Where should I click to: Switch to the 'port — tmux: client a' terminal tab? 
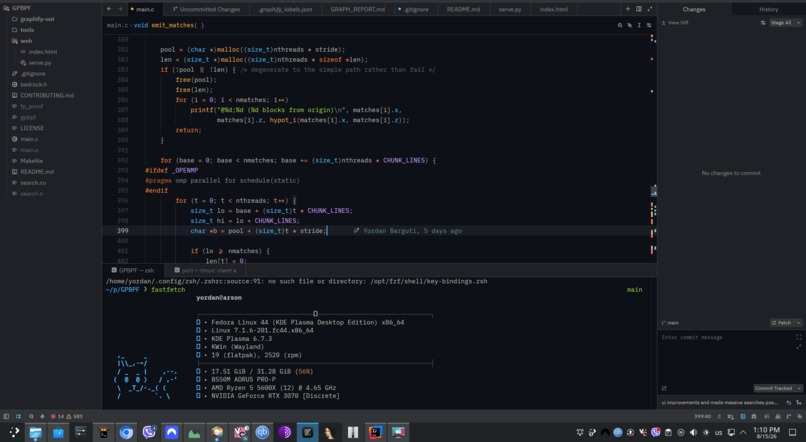pos(205,270)
